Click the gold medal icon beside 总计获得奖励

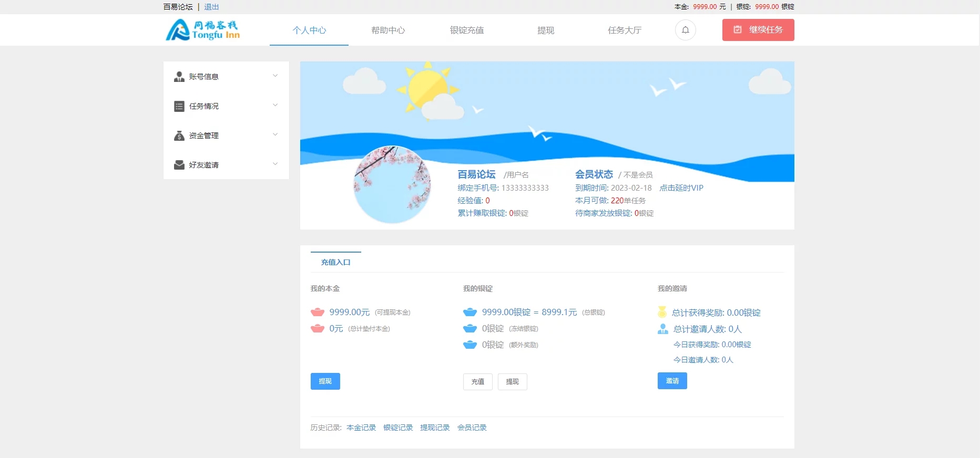pyautogui.click(x=662, y=313)
